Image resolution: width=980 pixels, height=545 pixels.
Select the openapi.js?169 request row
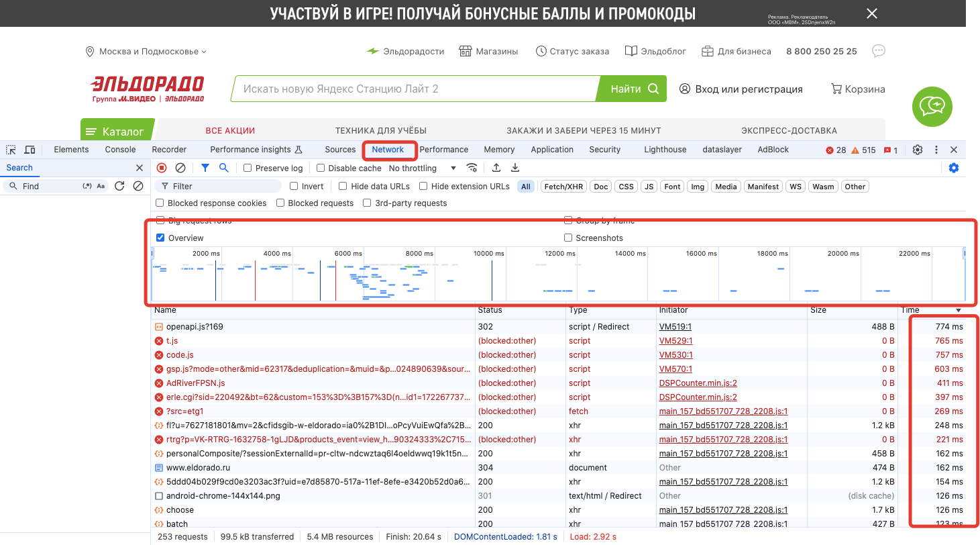(x=558, y=327)
